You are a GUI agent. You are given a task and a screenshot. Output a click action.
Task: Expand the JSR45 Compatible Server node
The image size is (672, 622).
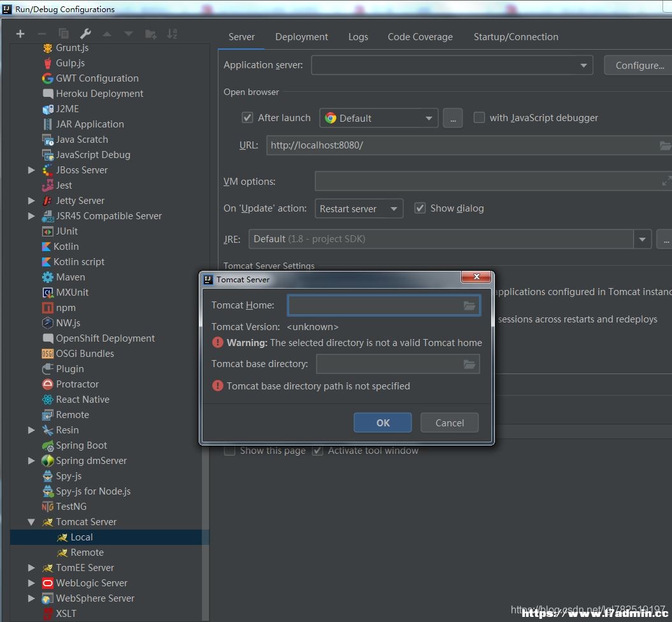point(31,216)
